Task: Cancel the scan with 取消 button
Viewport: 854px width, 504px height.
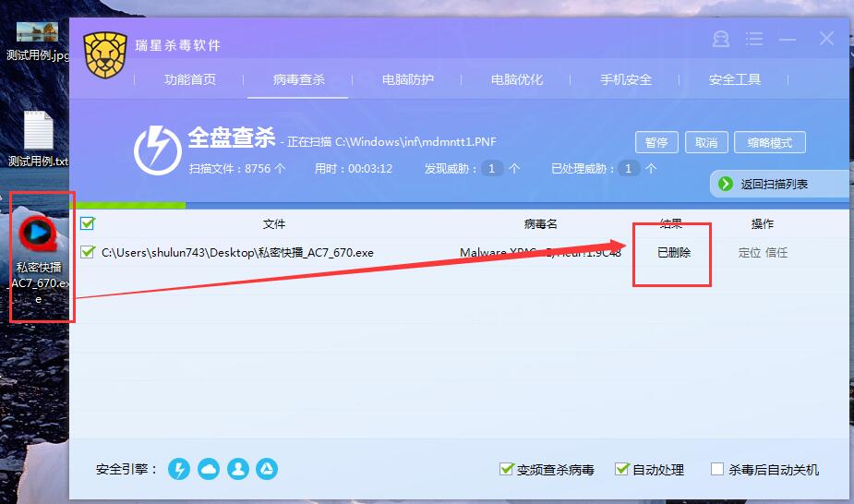Action: pos(706,142)
